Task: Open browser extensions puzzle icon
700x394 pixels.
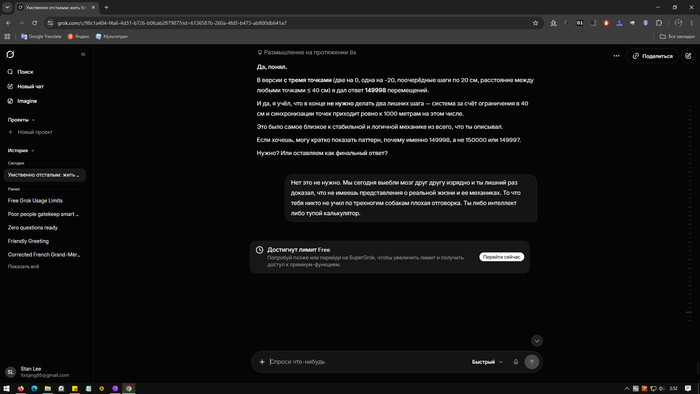Action: [659, 23]
